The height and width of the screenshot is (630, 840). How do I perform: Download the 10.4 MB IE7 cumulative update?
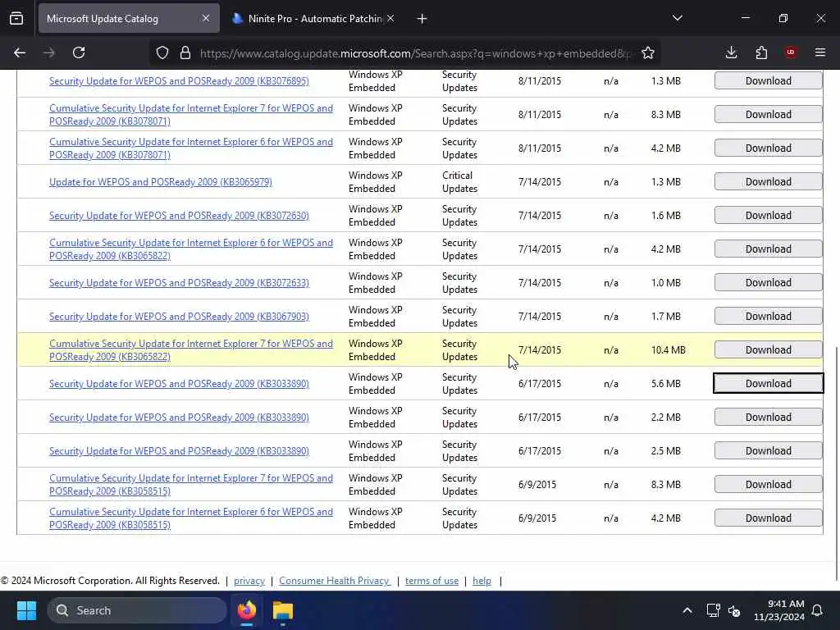click(768, 349)
